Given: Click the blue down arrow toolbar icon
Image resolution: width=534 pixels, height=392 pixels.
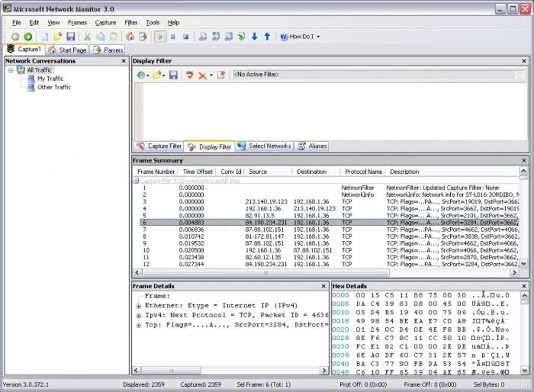Looking at the screenshot, I should click(x=254, y=37).
